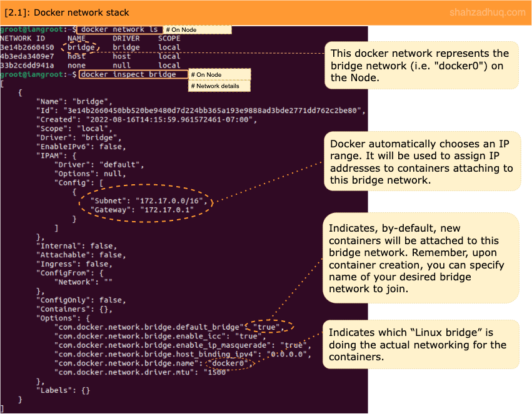Click the "Driver": "default" line

[99, 165]
